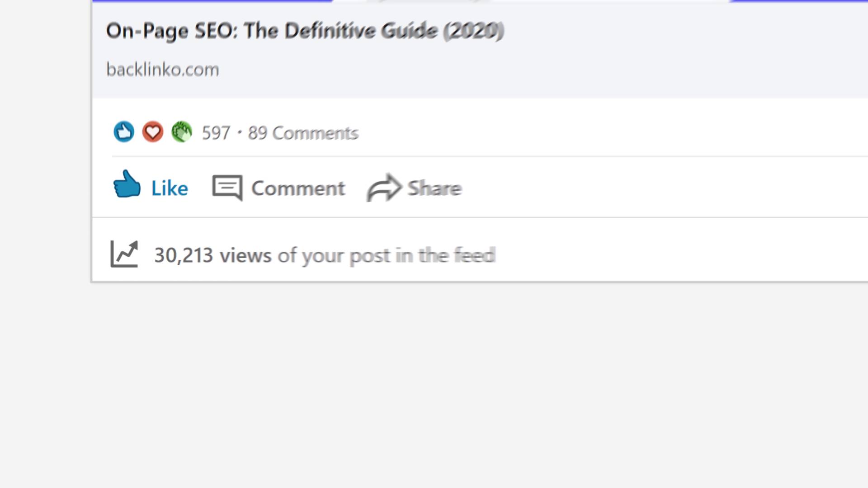Screen dimensions: 868x488
Task: Open the 89 Comments link
Action: click(x=303, y=133)
